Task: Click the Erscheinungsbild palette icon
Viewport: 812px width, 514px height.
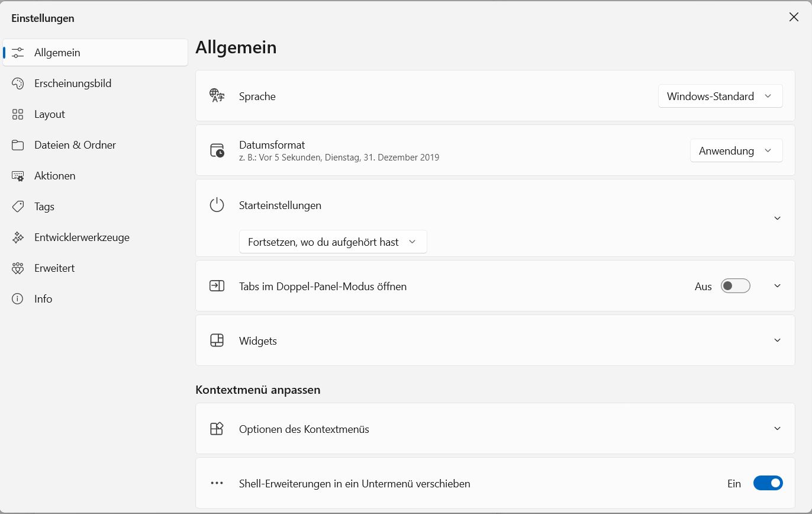Action: (18, 83)
